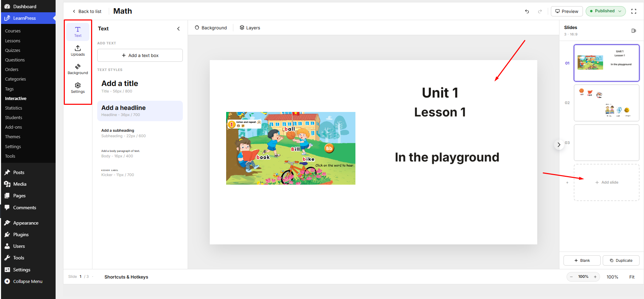Insert the Add a subheading style

tap(140, 133)
